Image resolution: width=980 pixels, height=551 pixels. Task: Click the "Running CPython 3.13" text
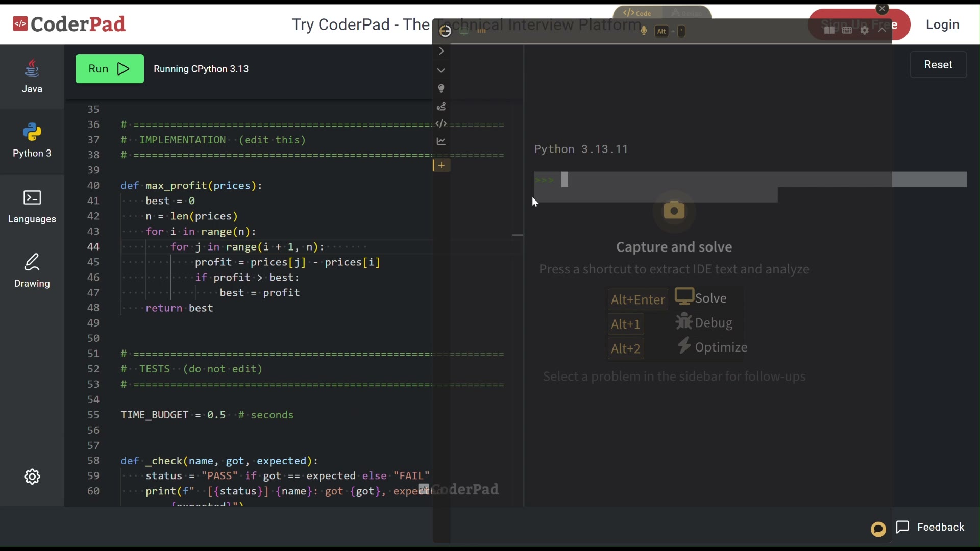tap(201, 69)
